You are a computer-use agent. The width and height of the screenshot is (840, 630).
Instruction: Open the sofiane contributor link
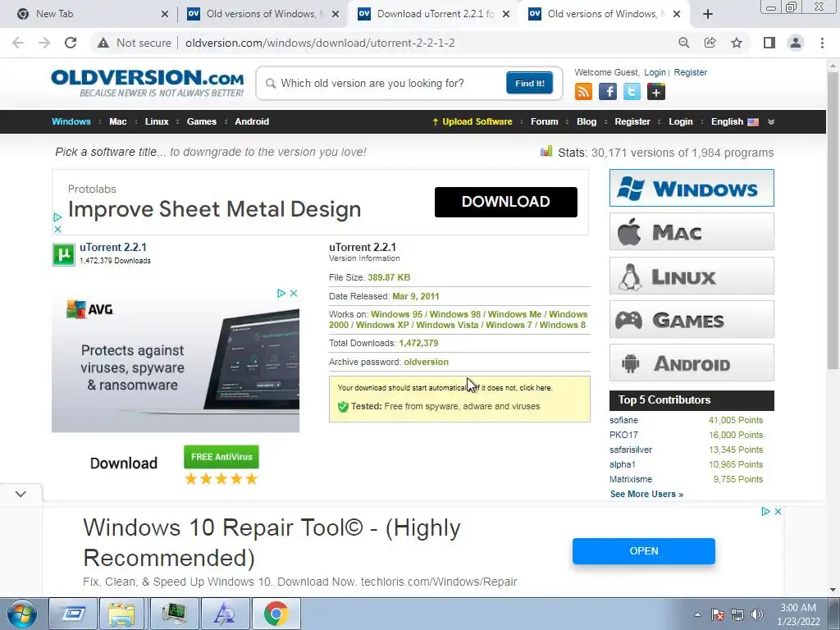(623, 421)
